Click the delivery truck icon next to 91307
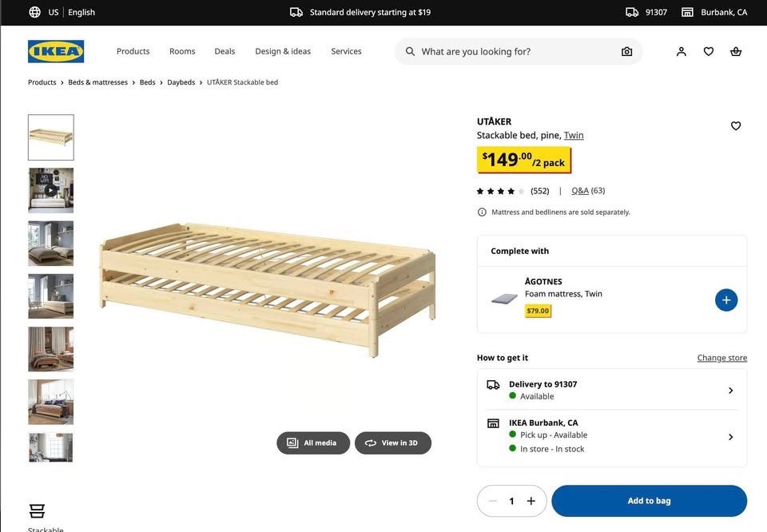This screenshot has width=767, height=532. coord(630,10)
